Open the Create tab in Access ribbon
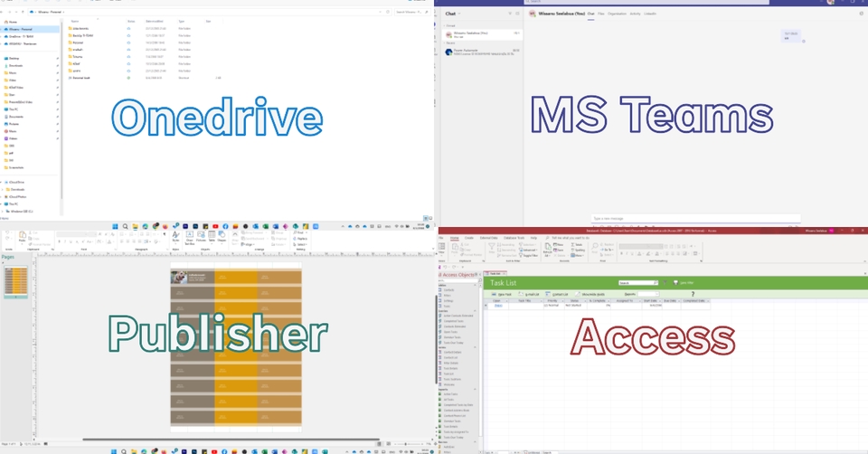This screenshot has height=454, width=868. coord(469,237)
